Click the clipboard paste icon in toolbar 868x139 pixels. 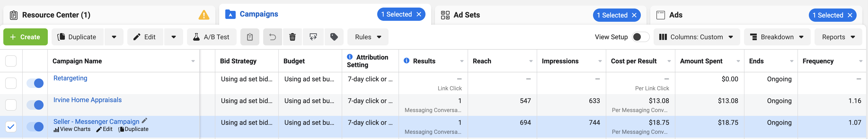click(250, 37)
